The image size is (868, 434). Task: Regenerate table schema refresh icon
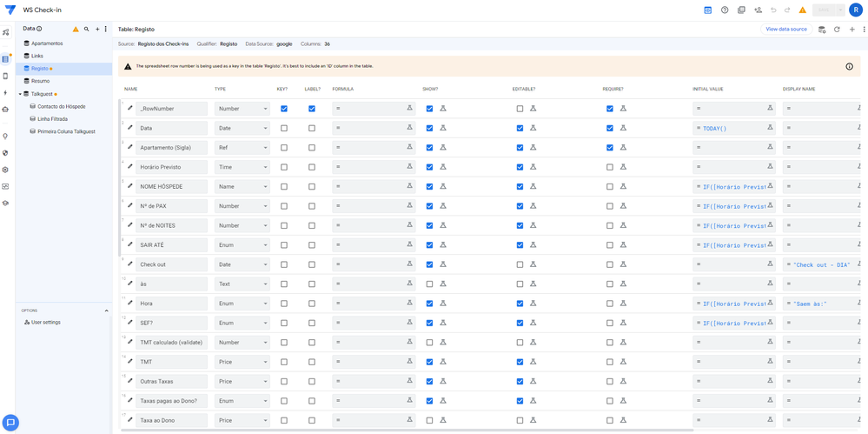(x=837, y=30)
